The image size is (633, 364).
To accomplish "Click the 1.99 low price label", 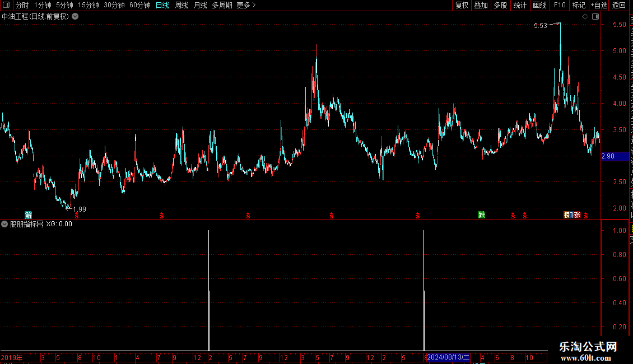I will click(80, 209).
